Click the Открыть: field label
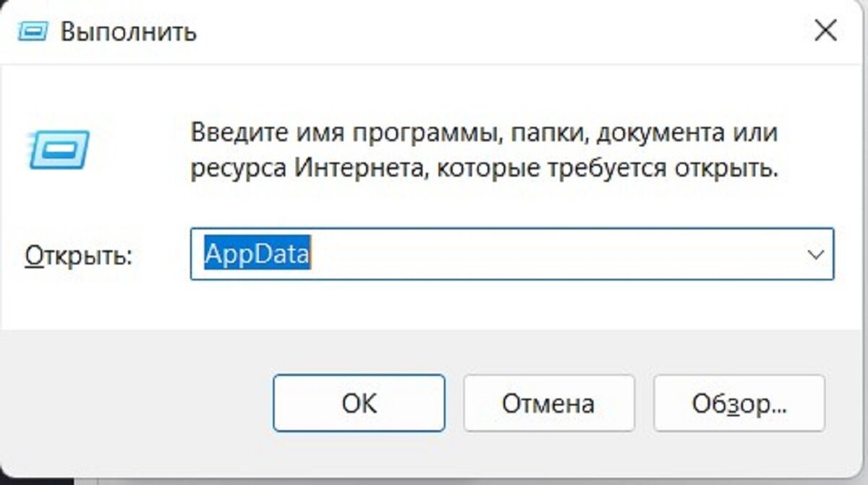The image size is (868, 485). coord(79,256)
